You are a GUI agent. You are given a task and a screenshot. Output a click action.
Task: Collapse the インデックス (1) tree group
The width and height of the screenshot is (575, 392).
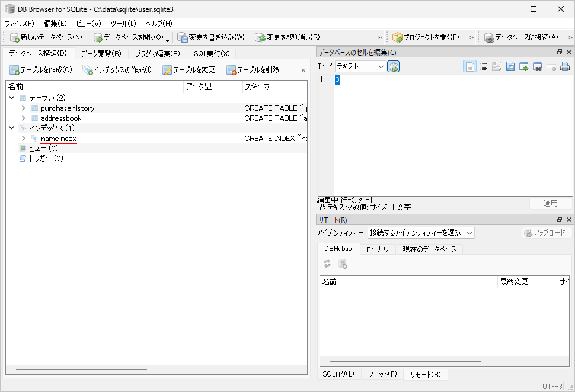point(12,128)
